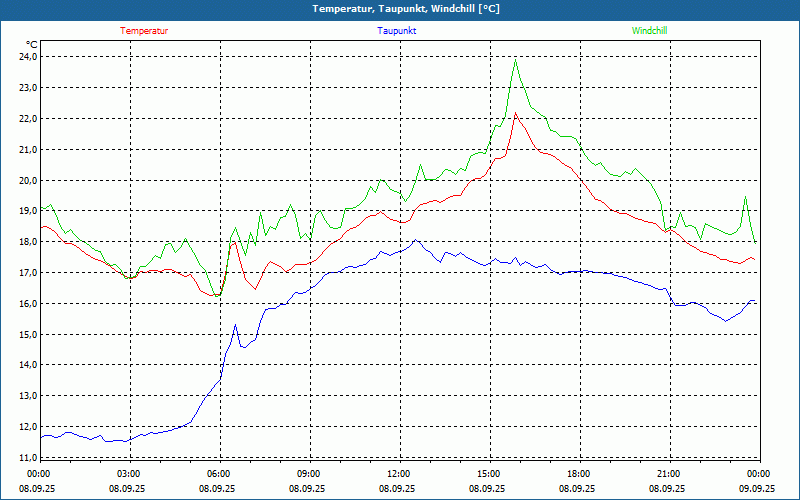Click the 21,0 y-axis tick label
800x500 pixels.
pyautogui.click(x=27, y=149)
